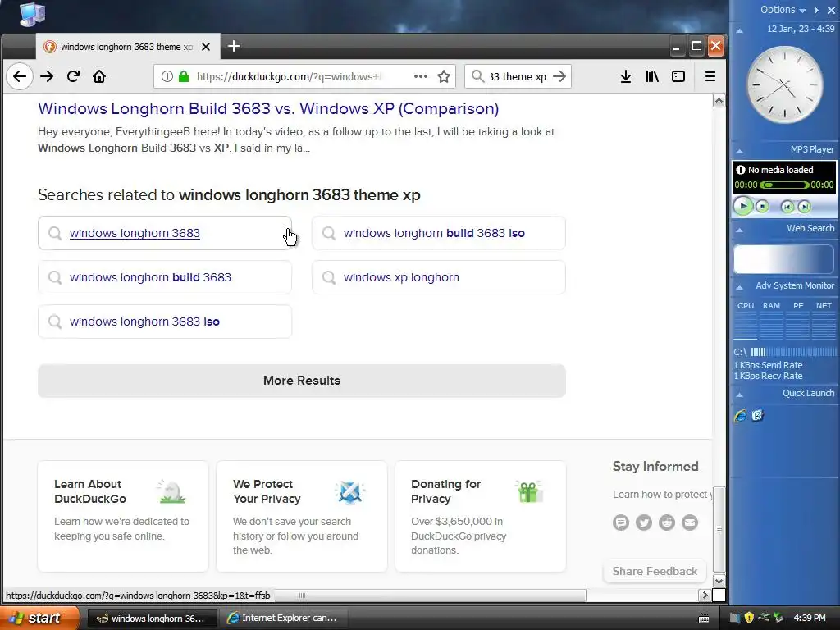
Task: Go back to previous page
Action: [20, 76]
